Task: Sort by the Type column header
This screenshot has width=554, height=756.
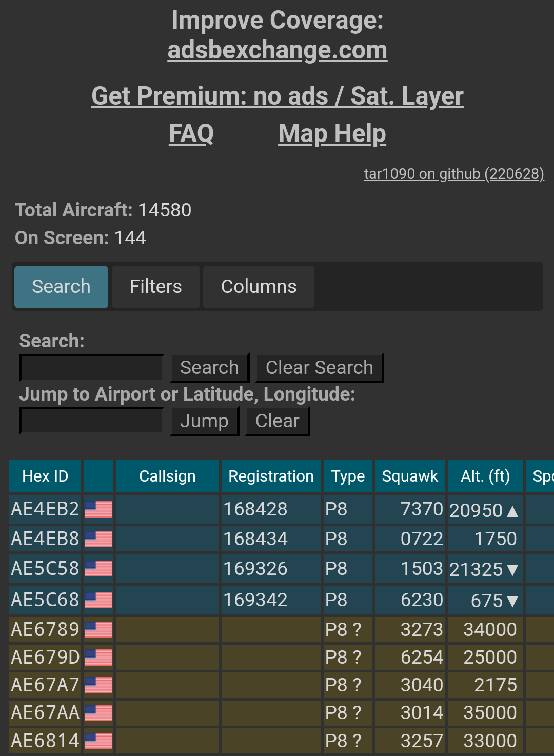Action: click(348, 476)
